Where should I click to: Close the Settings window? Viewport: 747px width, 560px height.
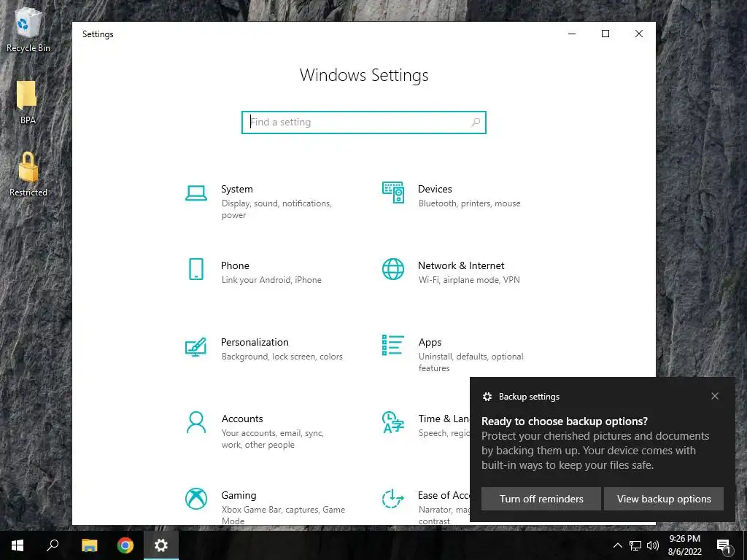(639, 34)
